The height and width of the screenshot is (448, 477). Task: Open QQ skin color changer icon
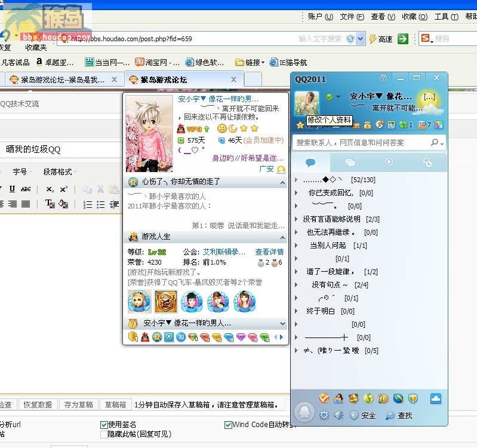point(439,125)
